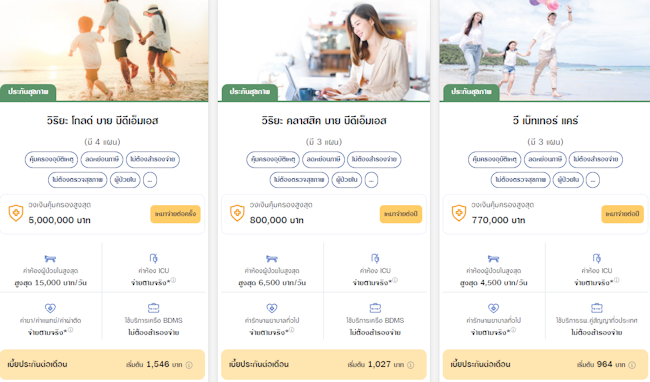Click the info icon next to 964 บาท premium

[632, 365]
